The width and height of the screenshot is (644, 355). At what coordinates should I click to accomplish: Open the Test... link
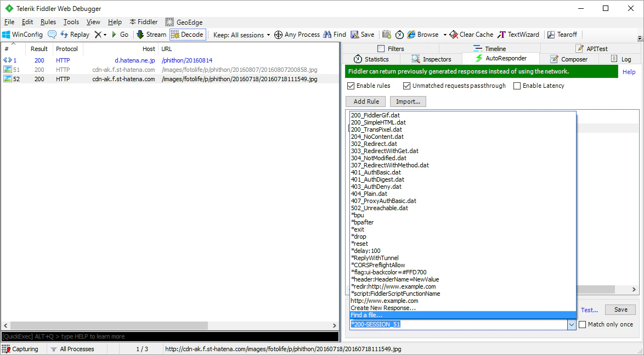coord(589,310)
